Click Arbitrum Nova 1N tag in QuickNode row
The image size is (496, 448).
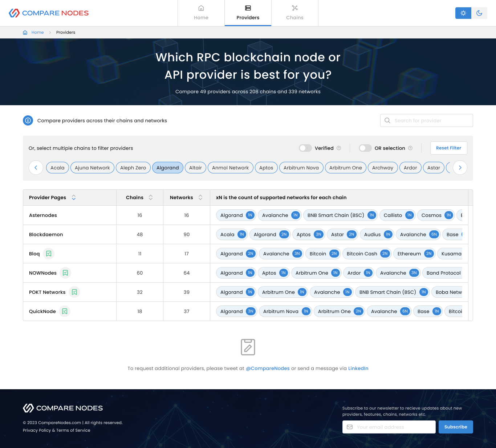coord(285,311)
